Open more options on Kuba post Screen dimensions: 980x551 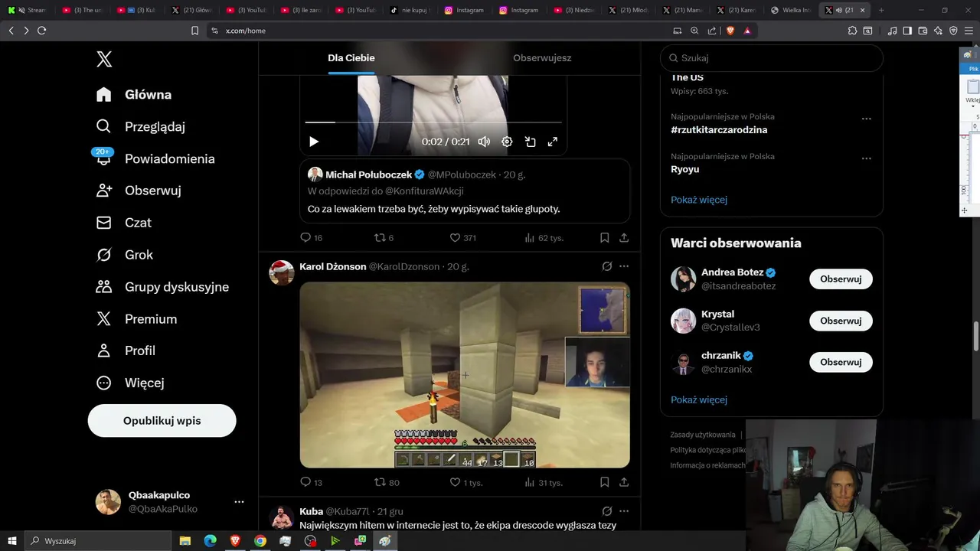tap(624, 511)
